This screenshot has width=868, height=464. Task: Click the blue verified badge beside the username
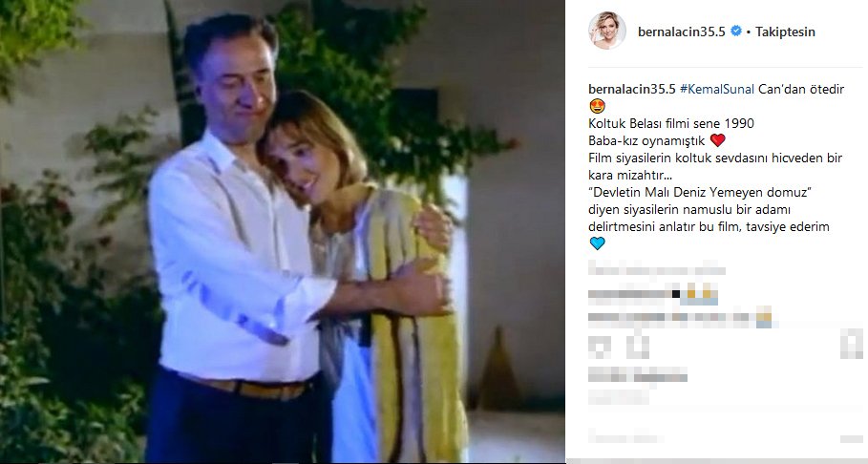pos(736,31)
